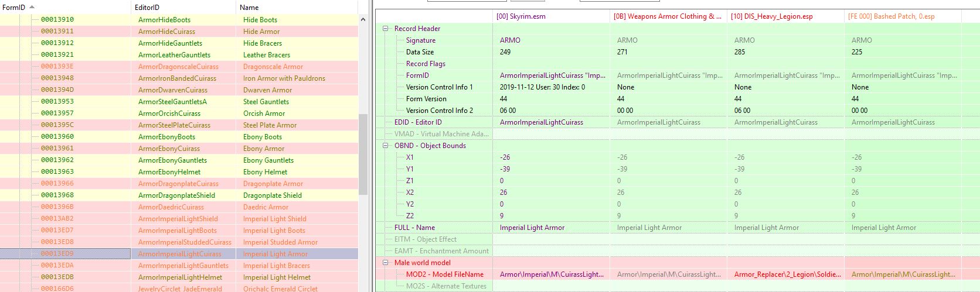The width and height of the screenshot is (980, 292).
Task: Click the Signature row label
Action: click(x=420, y=40)
